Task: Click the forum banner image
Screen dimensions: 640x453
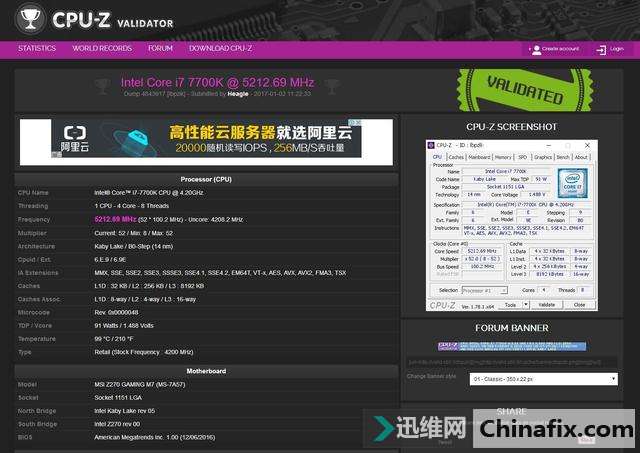Action: 512,346
